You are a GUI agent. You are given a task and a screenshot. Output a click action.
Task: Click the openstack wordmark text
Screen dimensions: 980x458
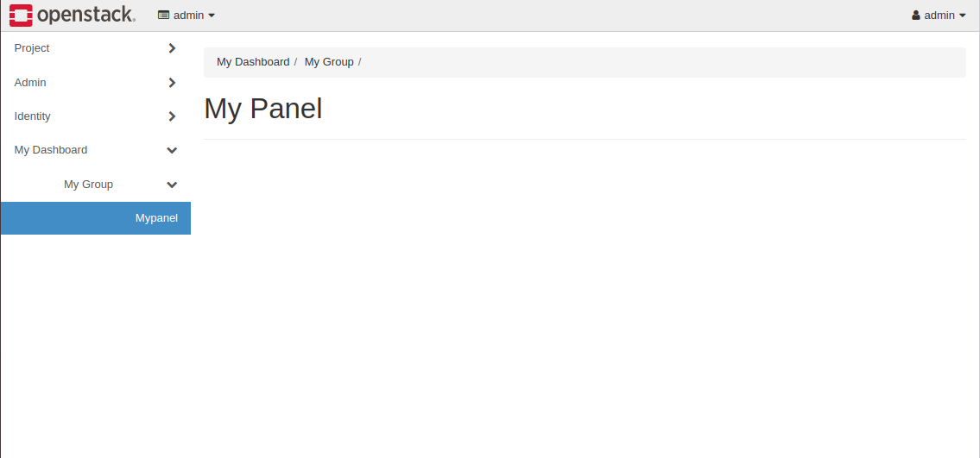click(x=85, y=15)
